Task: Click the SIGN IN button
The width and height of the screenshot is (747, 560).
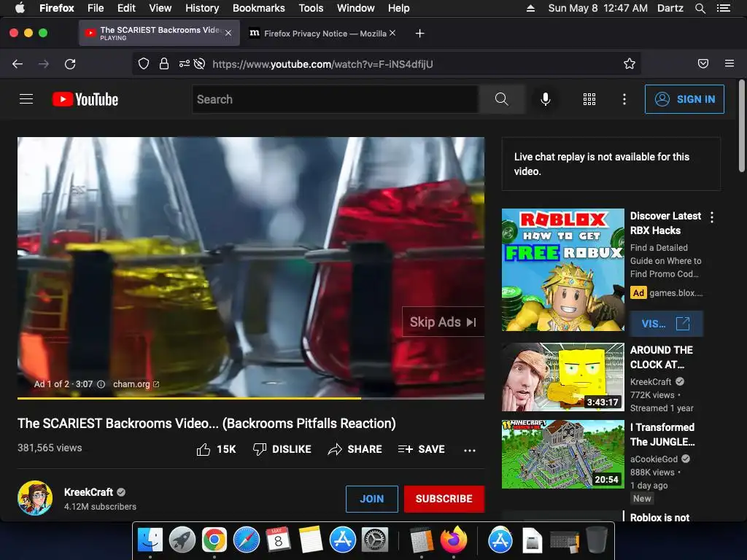Action: [684, 99]
